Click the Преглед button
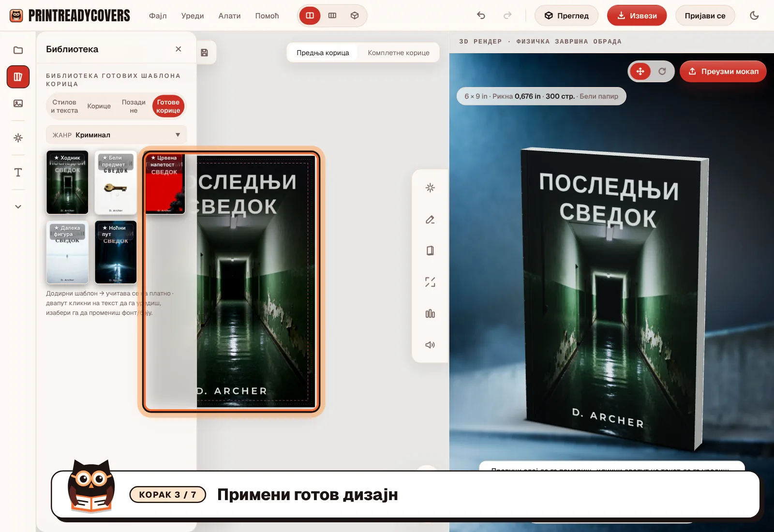 [566, 15]
